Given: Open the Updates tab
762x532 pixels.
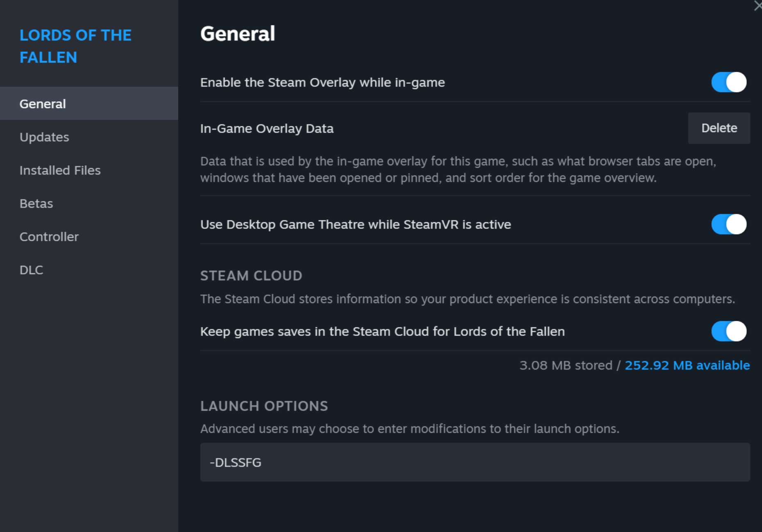Looking at the screenshot, I should 44,137.
